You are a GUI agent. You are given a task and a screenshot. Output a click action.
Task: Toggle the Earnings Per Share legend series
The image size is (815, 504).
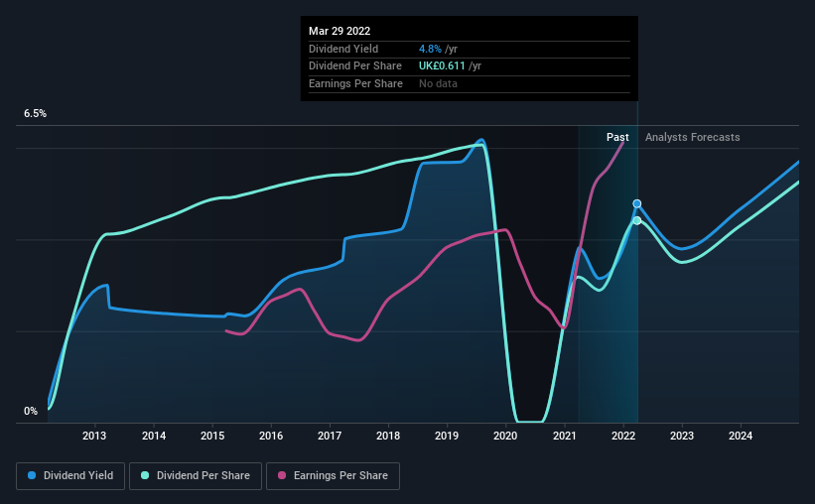(x=333, y=476)
